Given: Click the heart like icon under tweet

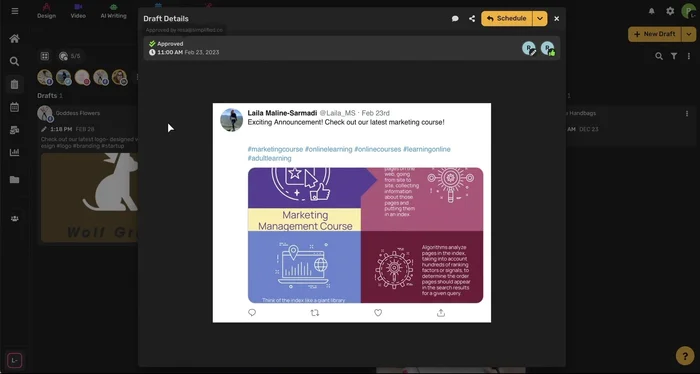Looking at the screenshot, I should tap(378, 313).
